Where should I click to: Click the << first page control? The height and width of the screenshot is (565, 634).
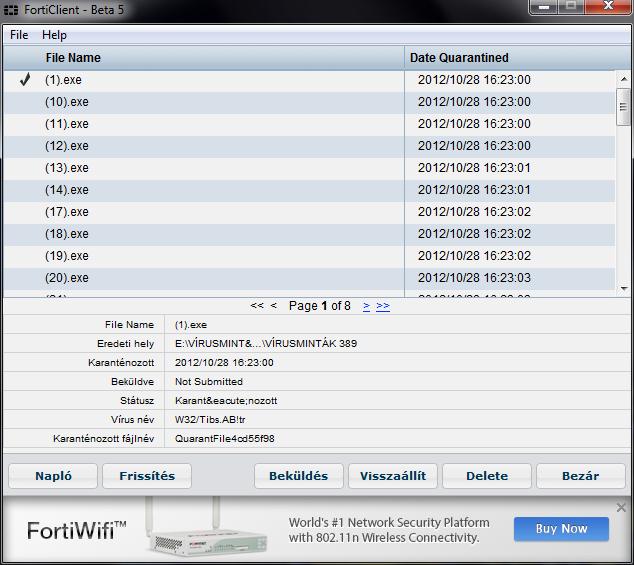[257, 305]
